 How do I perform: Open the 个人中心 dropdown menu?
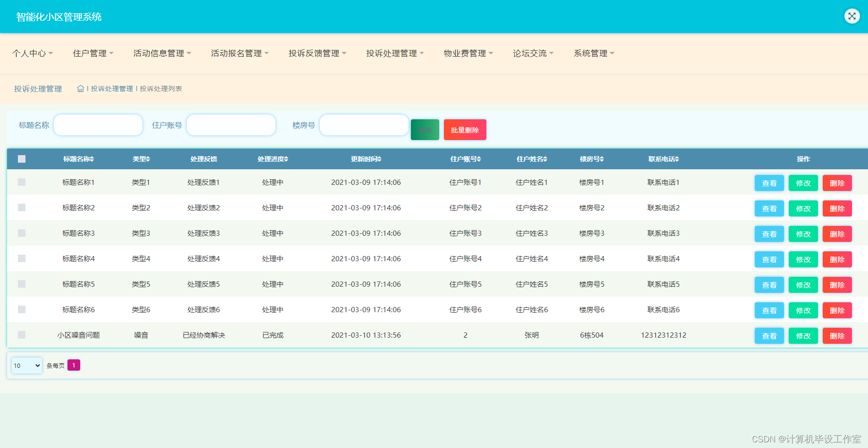click(33, 53)
